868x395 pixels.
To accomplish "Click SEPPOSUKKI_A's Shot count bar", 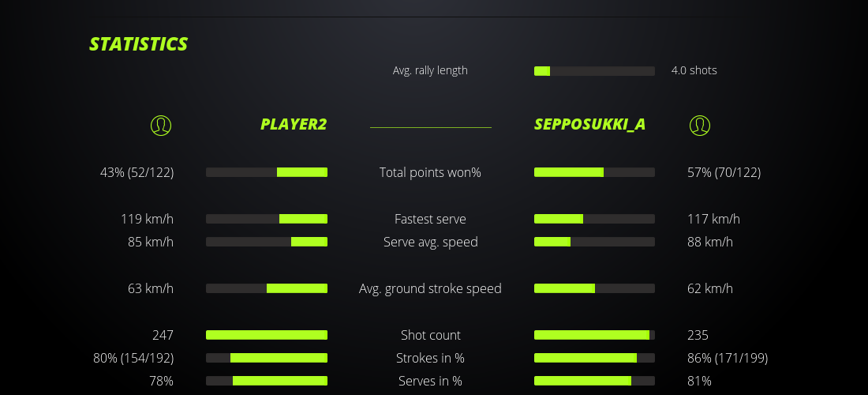I will pos(594,335).
